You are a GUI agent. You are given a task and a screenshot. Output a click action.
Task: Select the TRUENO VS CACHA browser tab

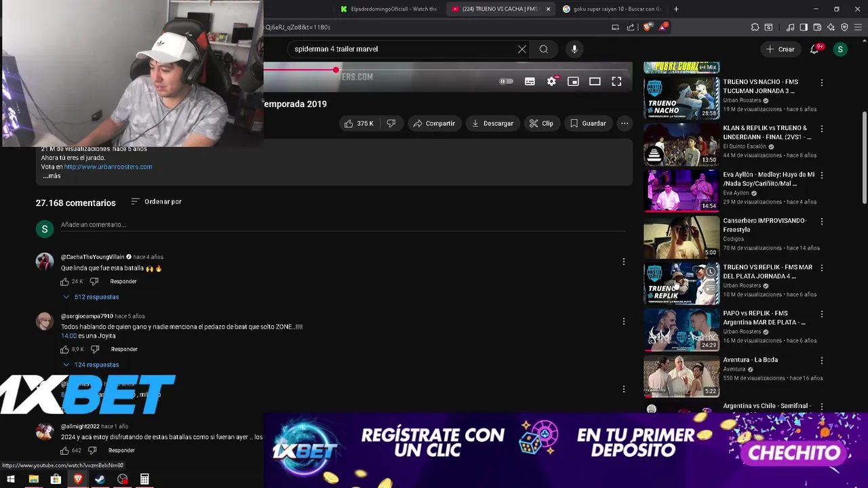[500, 9]
